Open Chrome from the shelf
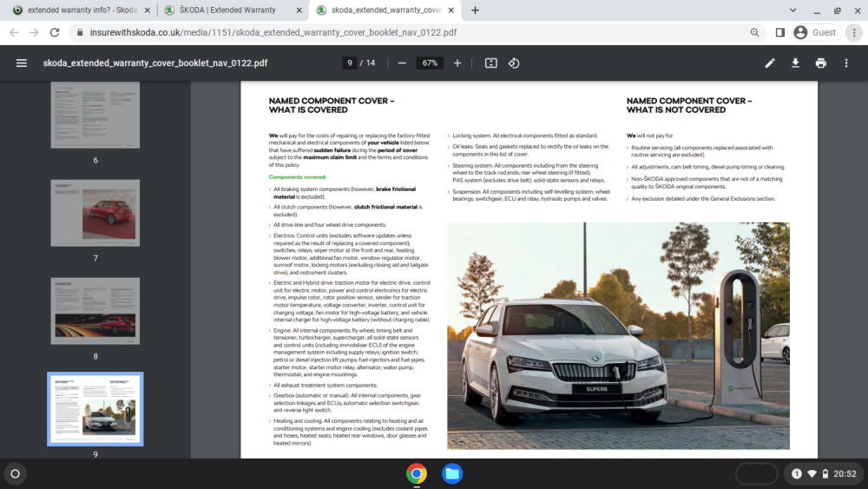Viewport: 868px width, 489px height. [417, 473]
